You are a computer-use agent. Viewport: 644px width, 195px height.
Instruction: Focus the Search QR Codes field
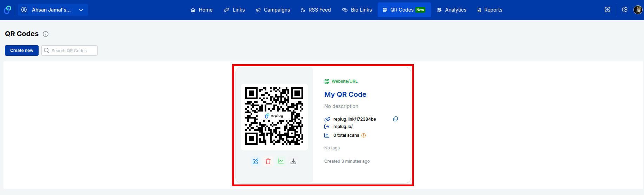click(69, 51)
